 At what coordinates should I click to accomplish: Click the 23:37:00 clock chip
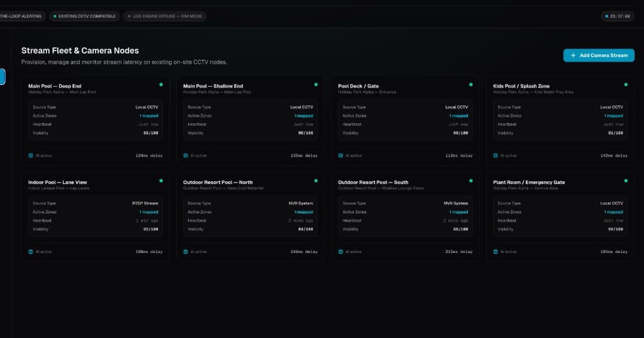point(618,16)
